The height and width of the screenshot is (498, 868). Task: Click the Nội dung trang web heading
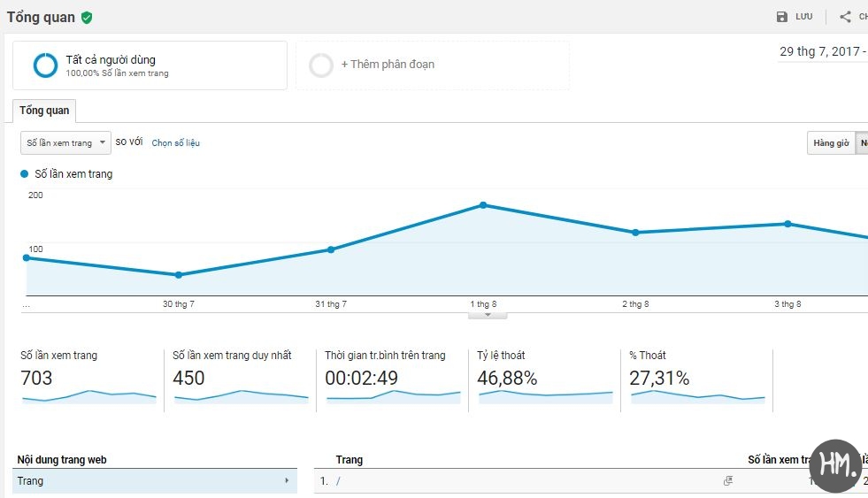pos(62,460)
